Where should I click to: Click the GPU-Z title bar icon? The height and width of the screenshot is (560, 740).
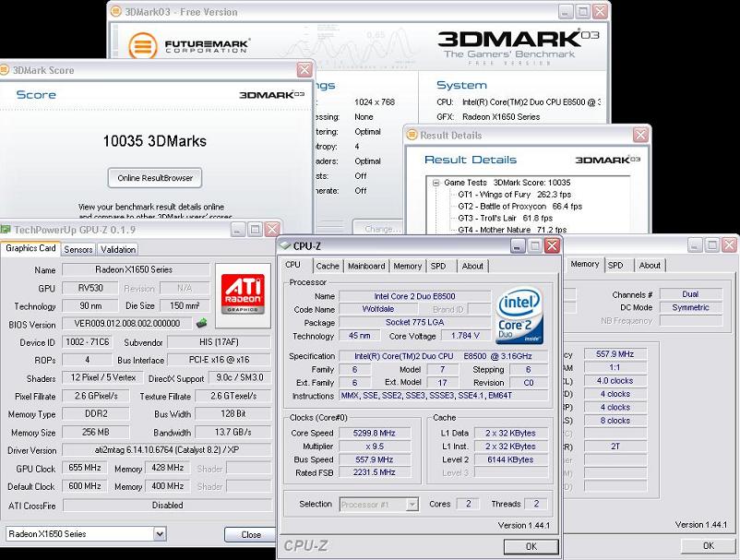point(6,230)
